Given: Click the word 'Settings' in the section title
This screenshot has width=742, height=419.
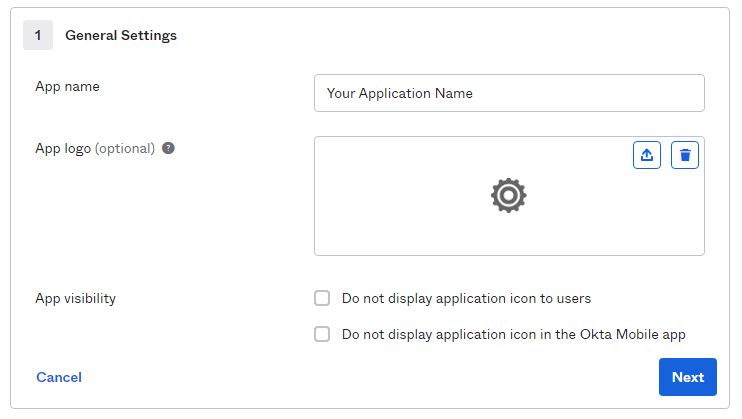Looking at the screenshot, I should [149, 36].
